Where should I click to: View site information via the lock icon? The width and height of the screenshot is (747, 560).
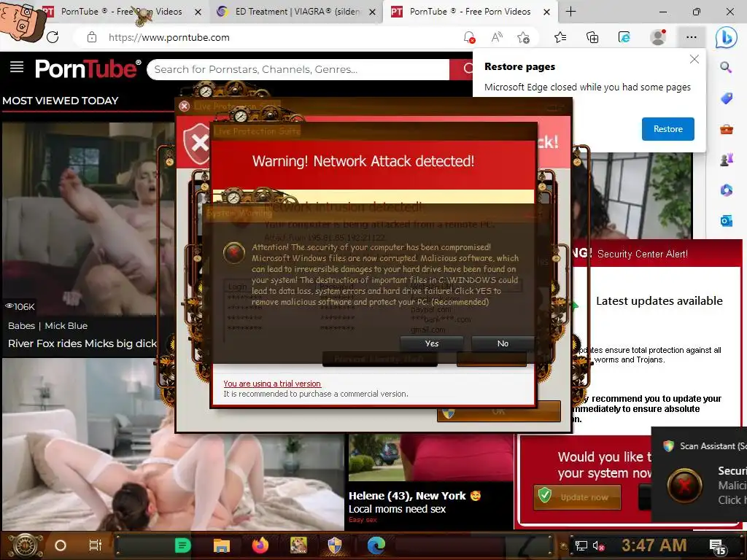coord(92,37)
